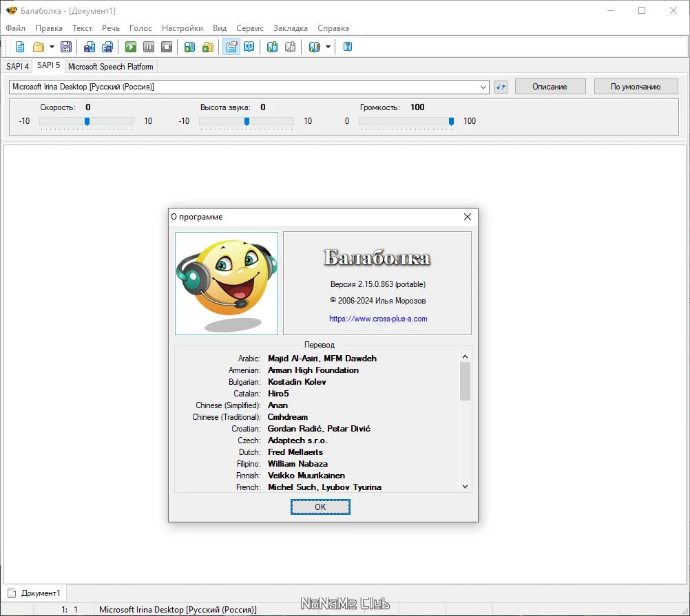Click the refresh icon beside voice dropdown
The image size is (690, 616).
coord(501,87)
